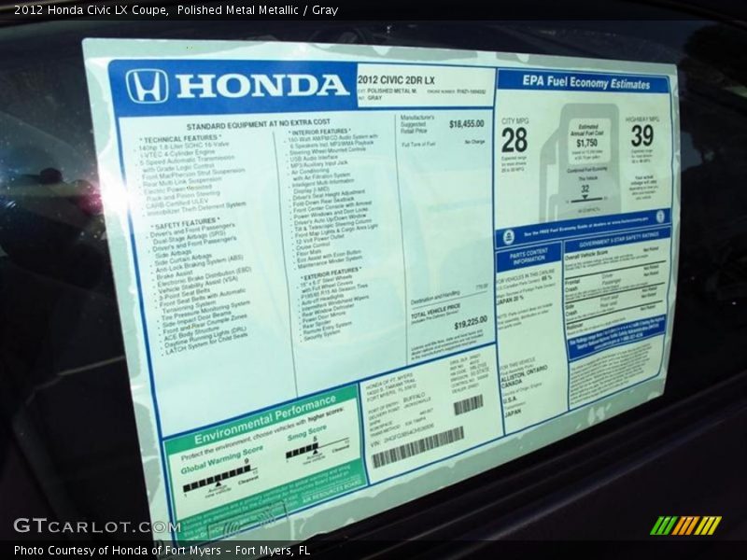Click the 'Photo Courtesy of Honda of Fort Myers' credit
The height and width of the screenshot is (560, 747).
coord(118,551)
